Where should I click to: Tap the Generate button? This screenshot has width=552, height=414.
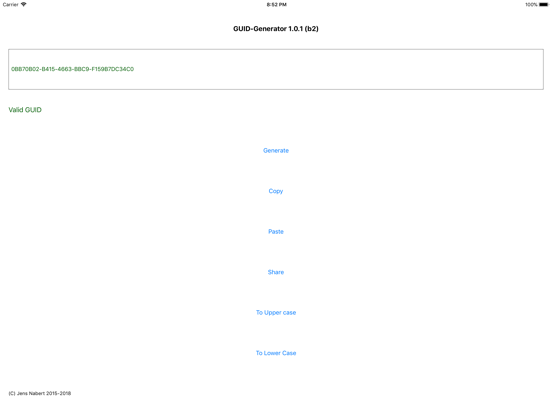click(276, 150)
